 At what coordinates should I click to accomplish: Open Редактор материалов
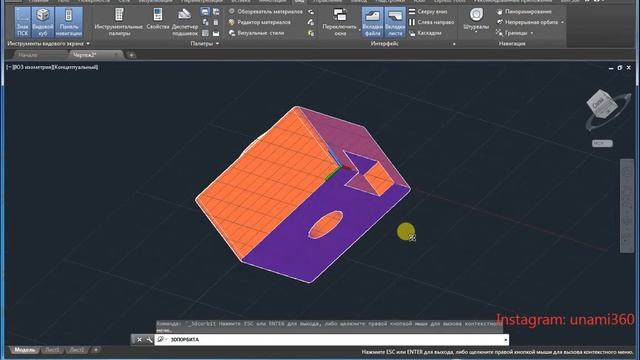click(260, 22)
